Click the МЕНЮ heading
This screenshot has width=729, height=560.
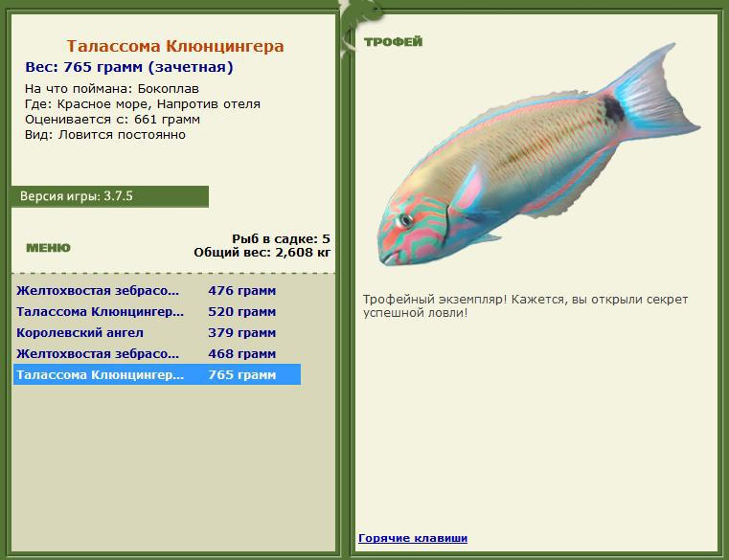(48, 248)
